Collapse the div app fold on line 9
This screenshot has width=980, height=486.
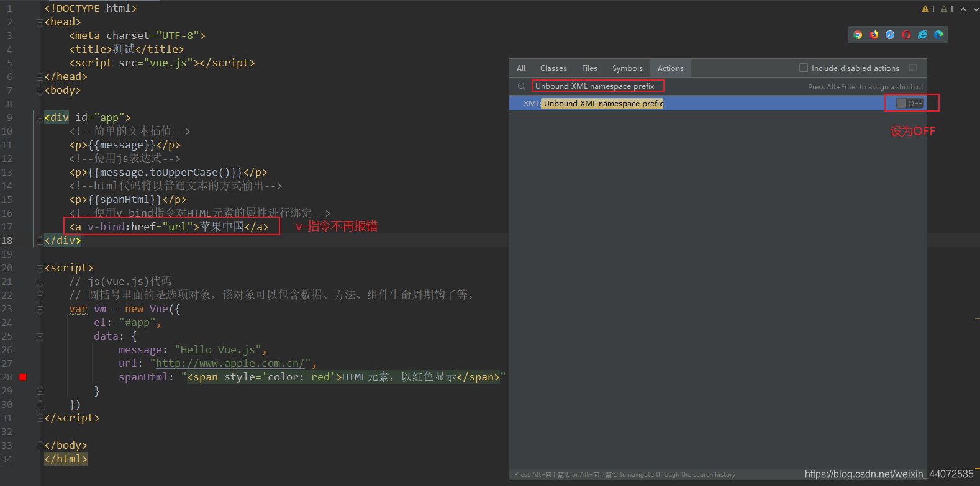tap(40, 118)
